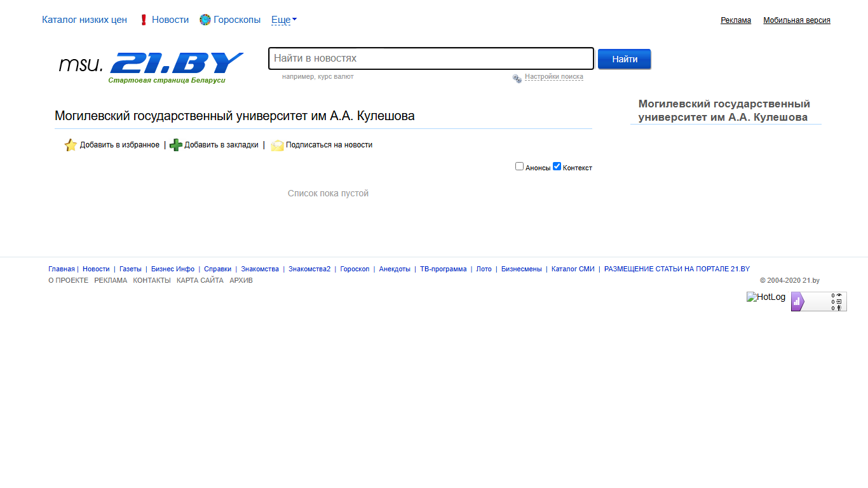Image resolution: width=868 pixels, height=488 pixels.
Task: Click the envelope subscribe icon
Action: [x=277, y=145]
